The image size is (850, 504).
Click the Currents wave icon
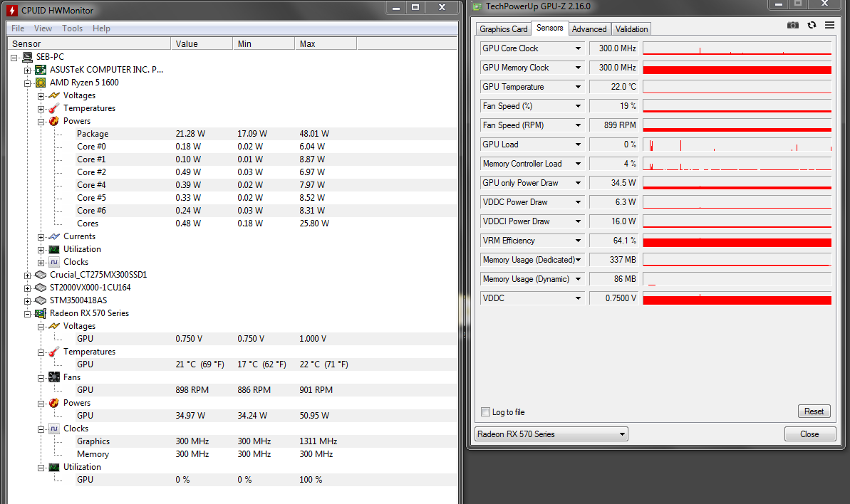54,236
